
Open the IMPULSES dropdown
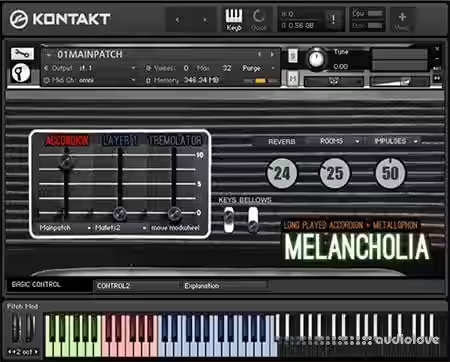tap(416, 141)
